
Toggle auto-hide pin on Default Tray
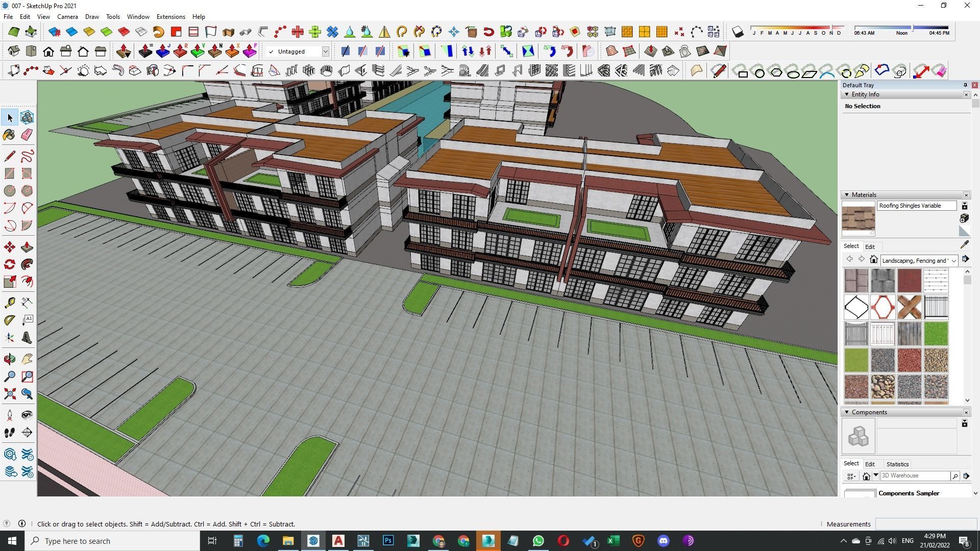pyautogui.click(x=965, y=85)
